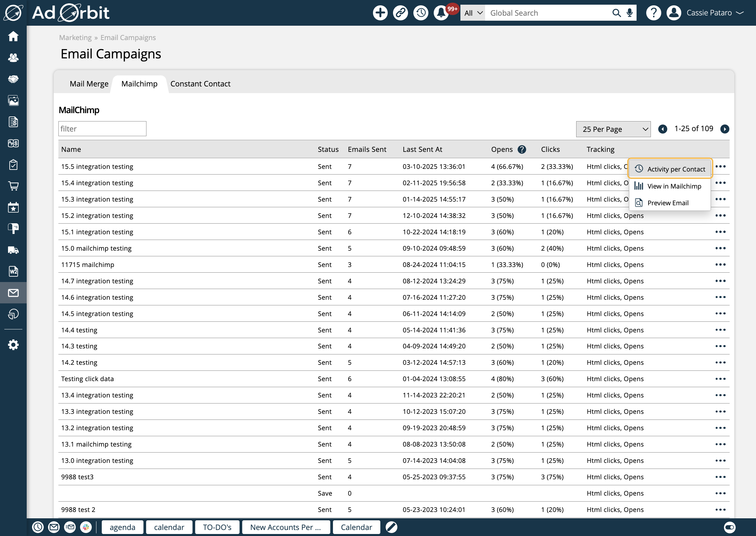
Task: Click the Home icon in sidebar
Action: click(x=13, y=36)
